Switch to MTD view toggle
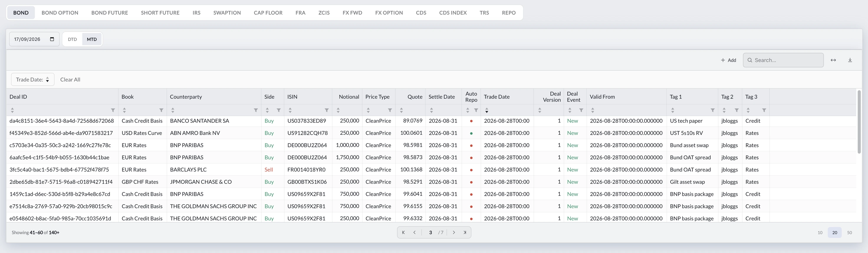The width and height of the screenshot is (868, 253). click(x=92, y=39)
